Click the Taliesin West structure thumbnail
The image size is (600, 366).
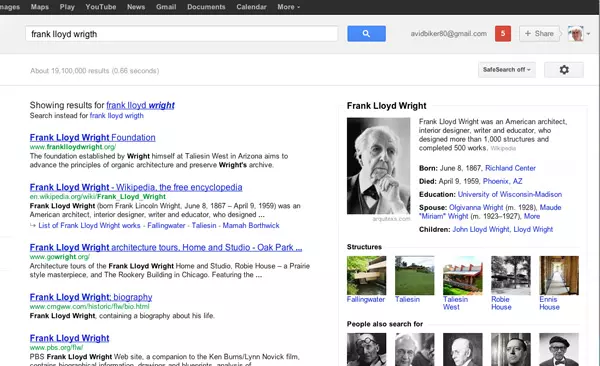point(463,275)
